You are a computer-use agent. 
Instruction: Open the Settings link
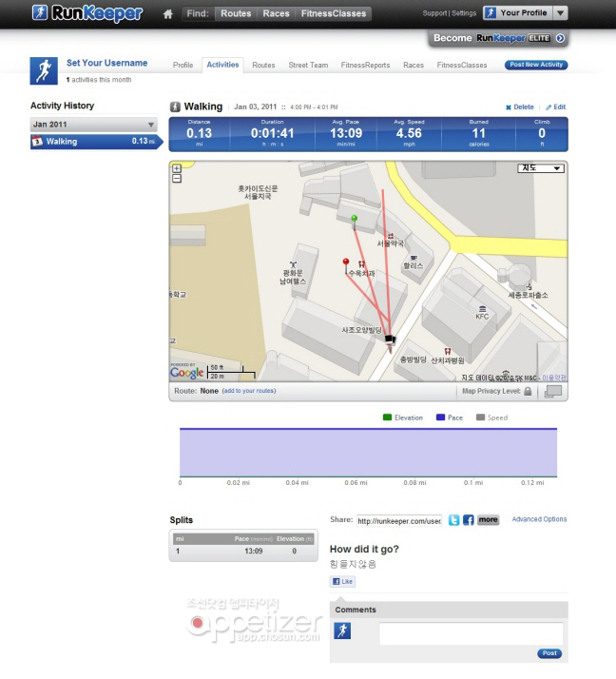(x=464, y=13)
